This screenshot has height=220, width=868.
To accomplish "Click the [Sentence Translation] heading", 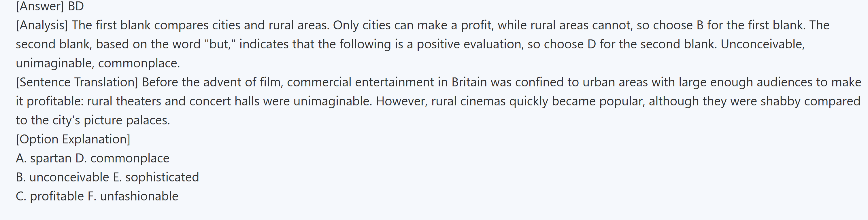I will 77,82.
